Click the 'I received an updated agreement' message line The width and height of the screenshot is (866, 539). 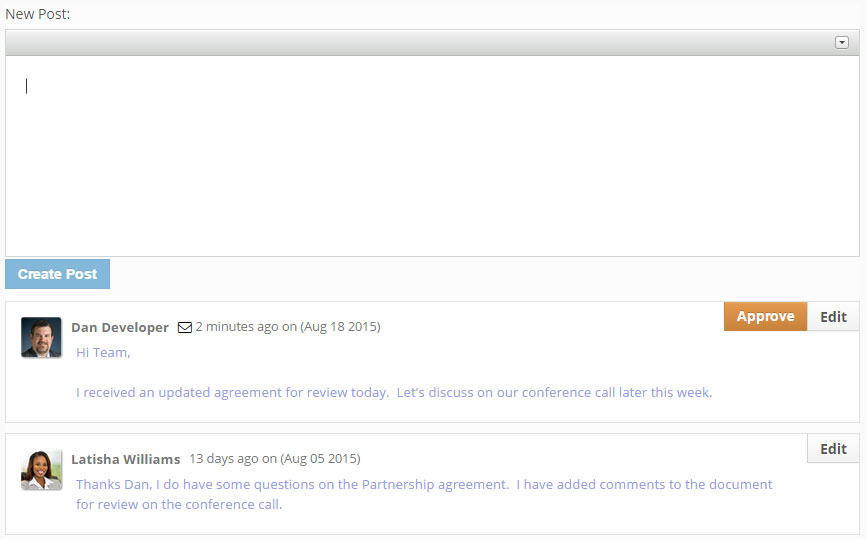(x=394, y=393)
